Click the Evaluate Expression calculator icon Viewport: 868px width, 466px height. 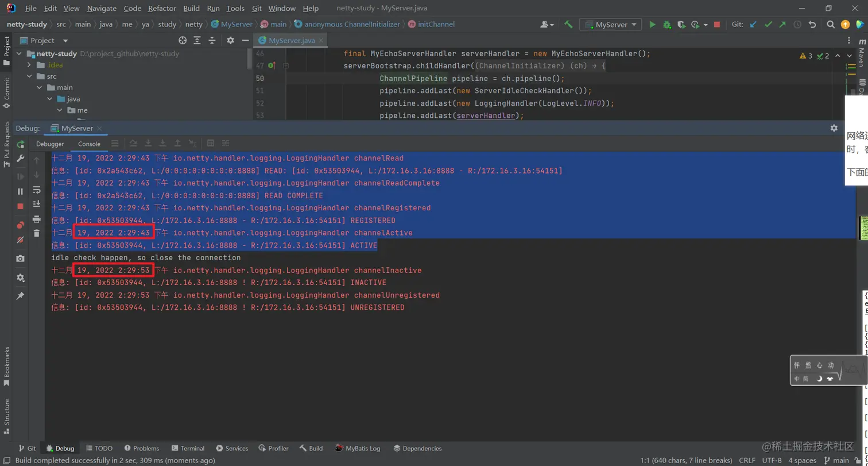point(211,143)
